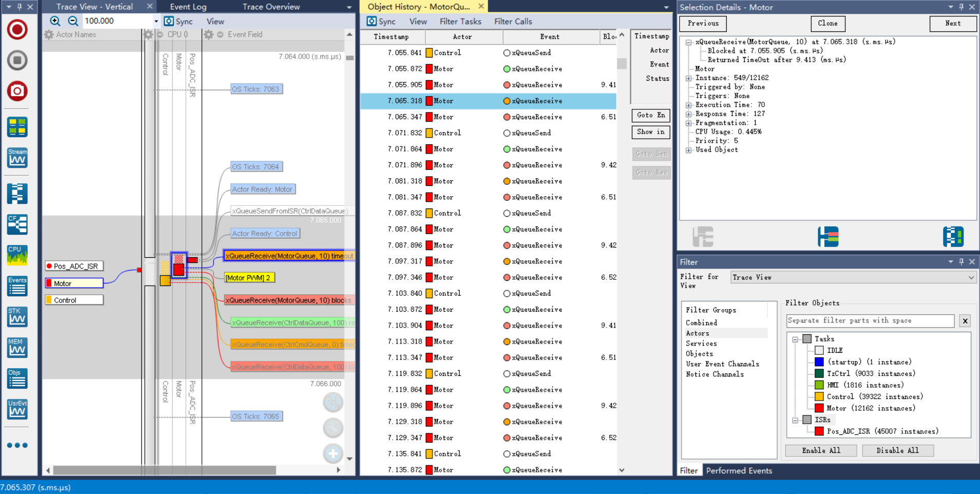980x494 pixels.
Task: Toggle the Motor task filter checkbox
Action: point(819,408)
